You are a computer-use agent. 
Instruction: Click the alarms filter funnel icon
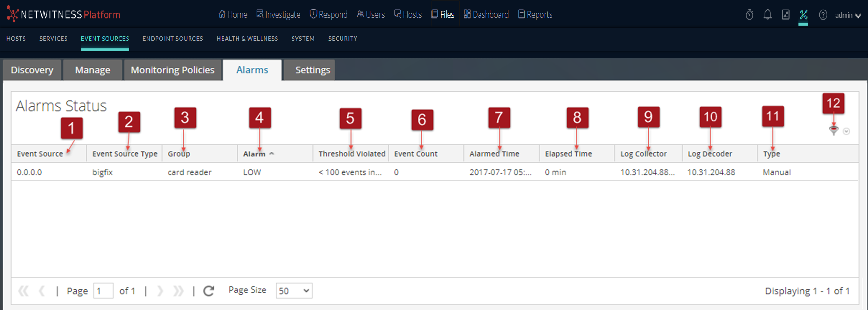coord(834,131)
